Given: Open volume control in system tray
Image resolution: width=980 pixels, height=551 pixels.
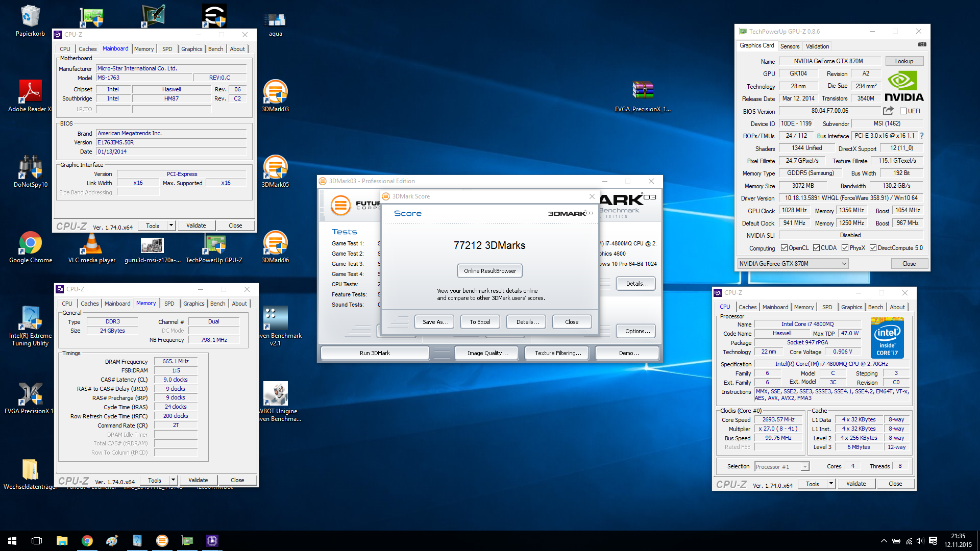Looking at the screenshot, I should (x=920, y=541).
